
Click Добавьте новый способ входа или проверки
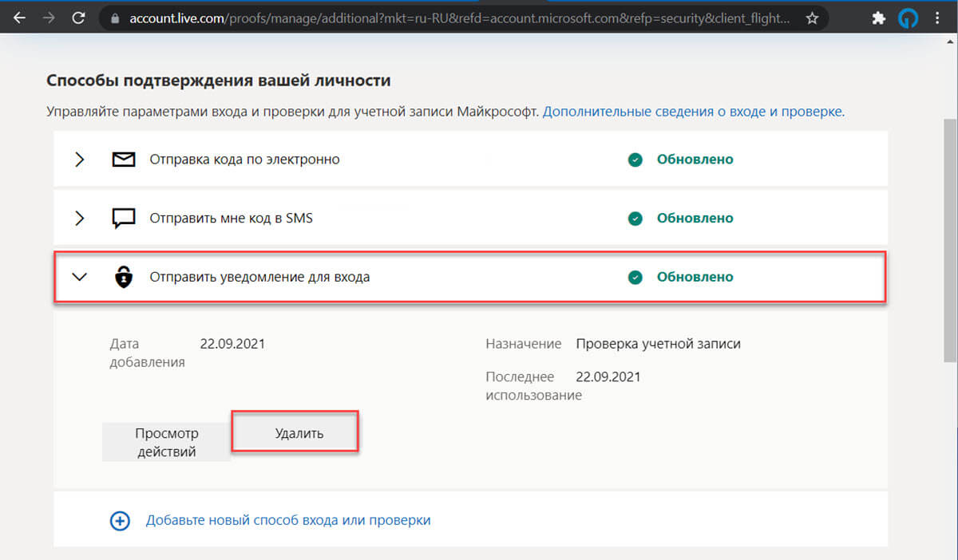[x=288, y=520]
